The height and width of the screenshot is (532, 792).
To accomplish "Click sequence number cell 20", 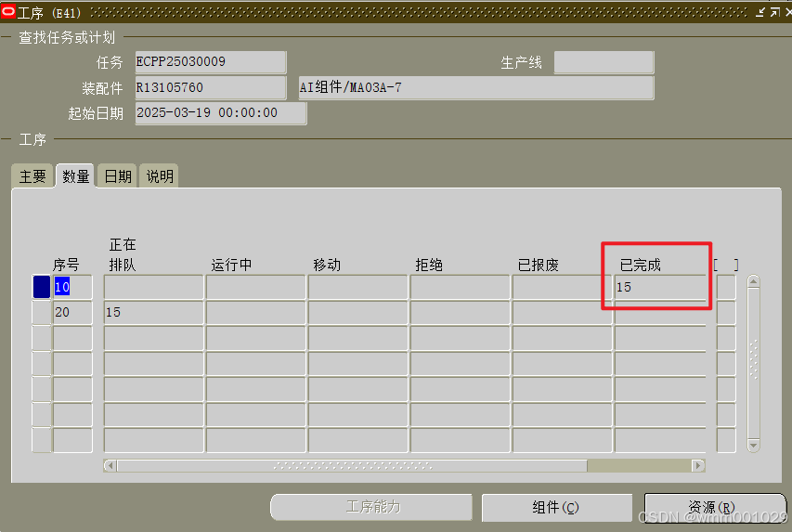I will tap(72, 312).
